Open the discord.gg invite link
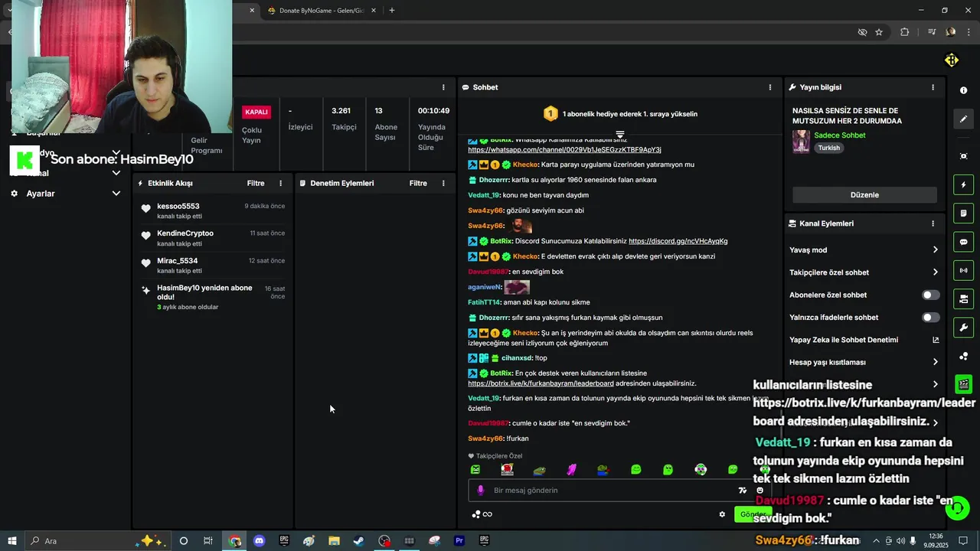The height and width of the screenshot is (551, 980). [x=678, y=241]
